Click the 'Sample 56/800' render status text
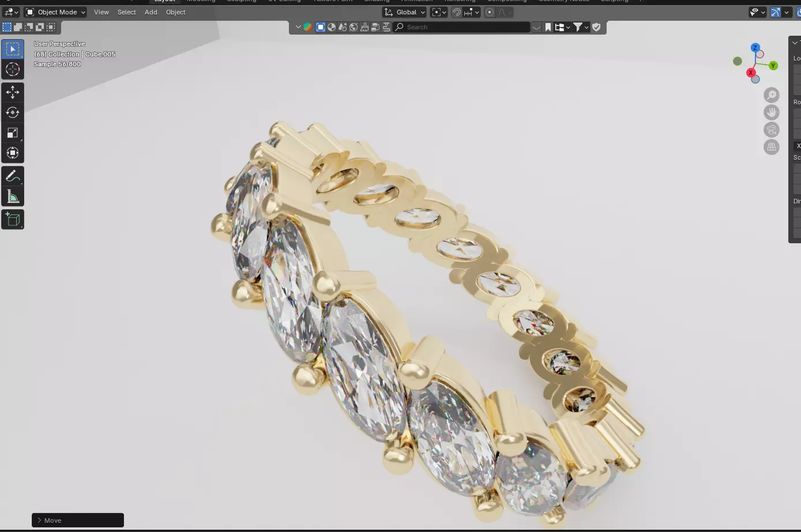The image size is (801, 532). point(57,64)
